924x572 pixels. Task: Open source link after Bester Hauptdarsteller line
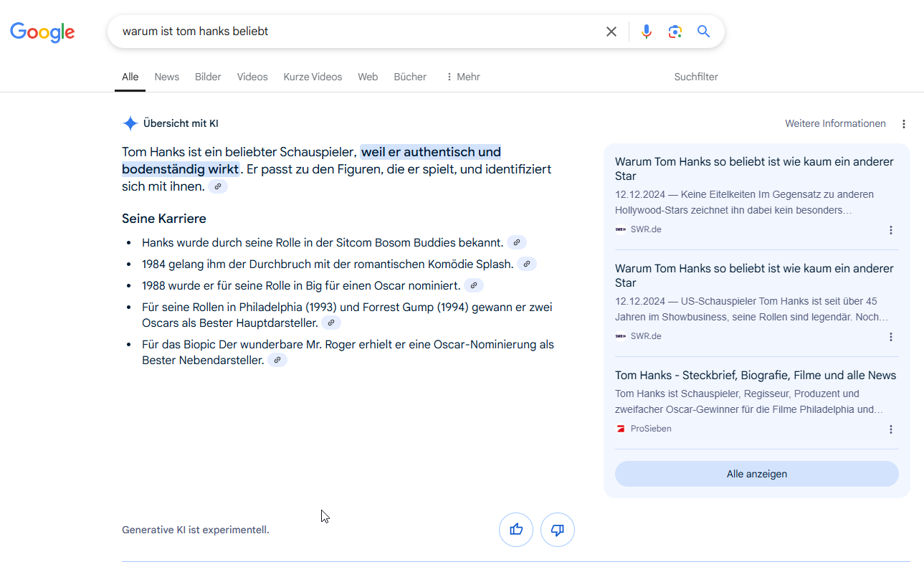point(331,323)
